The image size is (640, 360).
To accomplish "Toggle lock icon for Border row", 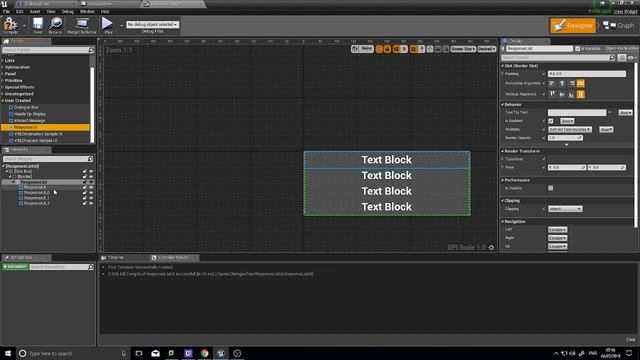I will click(x=85, y=177).
